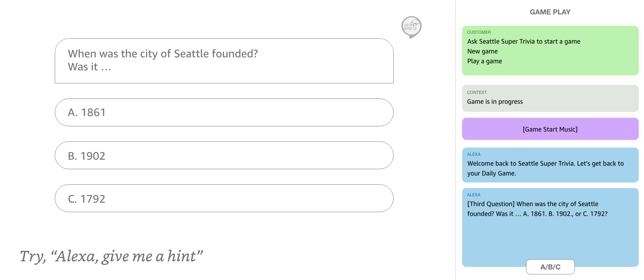
Task: Click the CONTEXT label
Action: 477,93
